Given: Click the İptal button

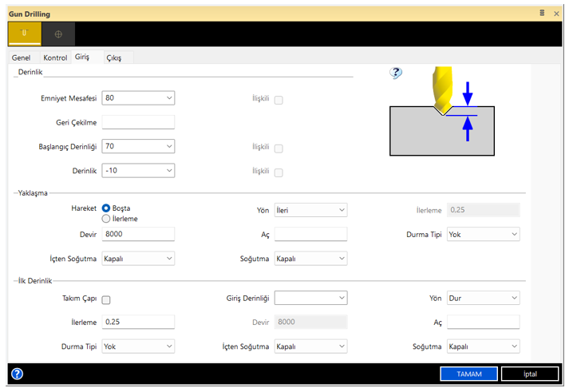Looking at the screenshot, I should coord(530,374).
